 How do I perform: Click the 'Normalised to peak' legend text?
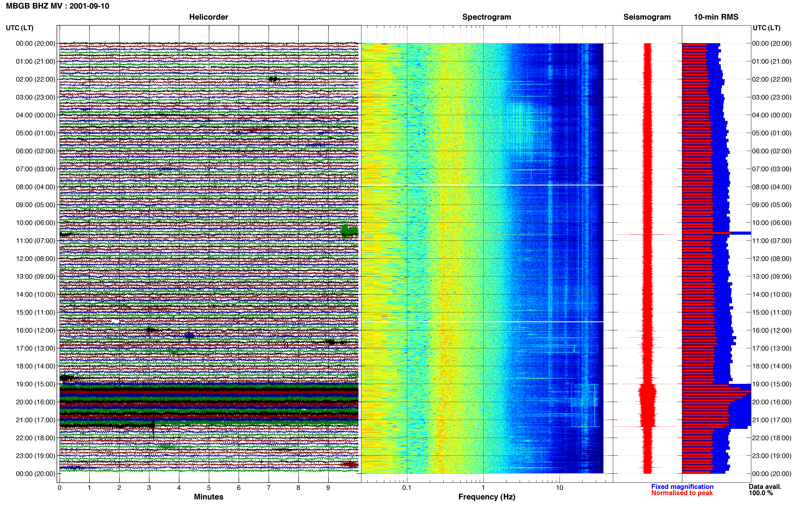tap(682, 493)
